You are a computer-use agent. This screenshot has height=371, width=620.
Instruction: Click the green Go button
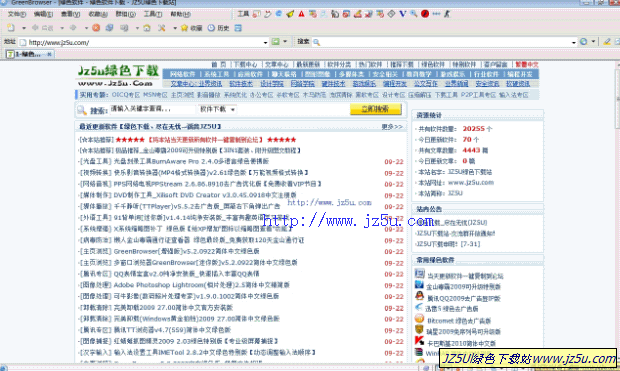[276, 42]
